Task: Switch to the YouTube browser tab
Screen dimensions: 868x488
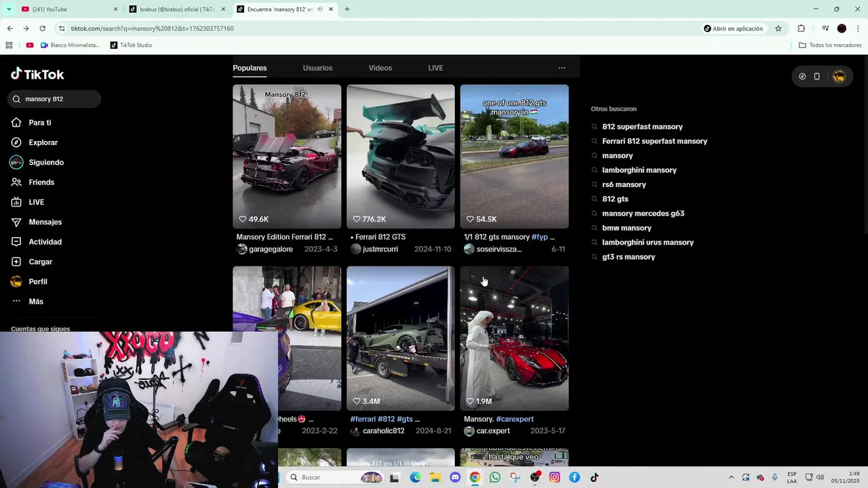Action: 68,9
